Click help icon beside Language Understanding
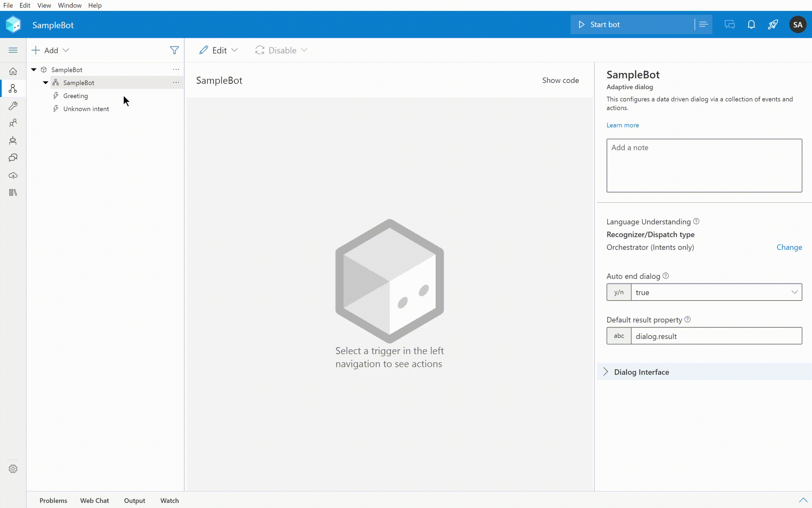Screen dimensions: 812x508 pyautogui.click(x=696, y=222)
